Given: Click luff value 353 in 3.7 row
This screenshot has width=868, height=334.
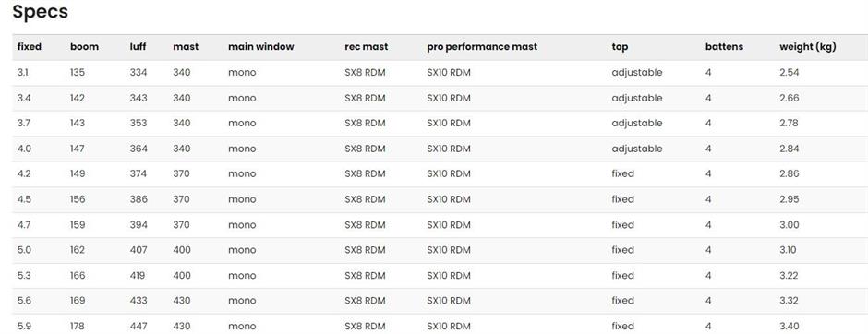Looking at the screenshot, I should click(139, 124).
